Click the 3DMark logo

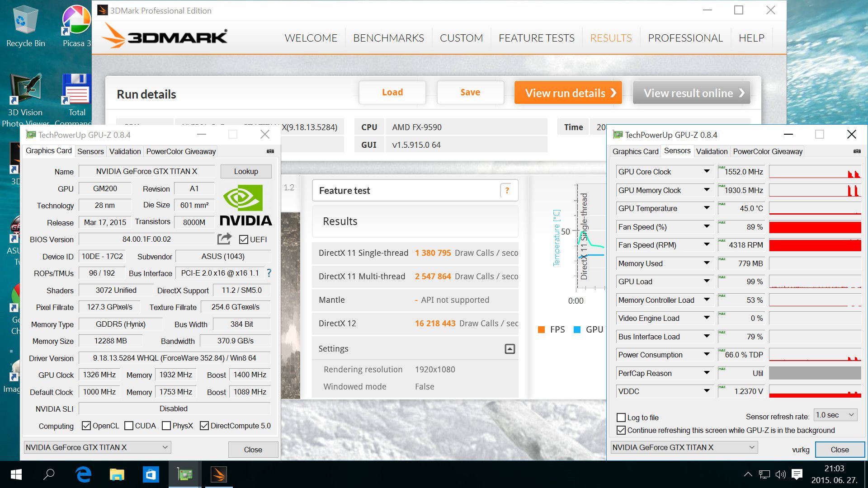tap(165, 36)
